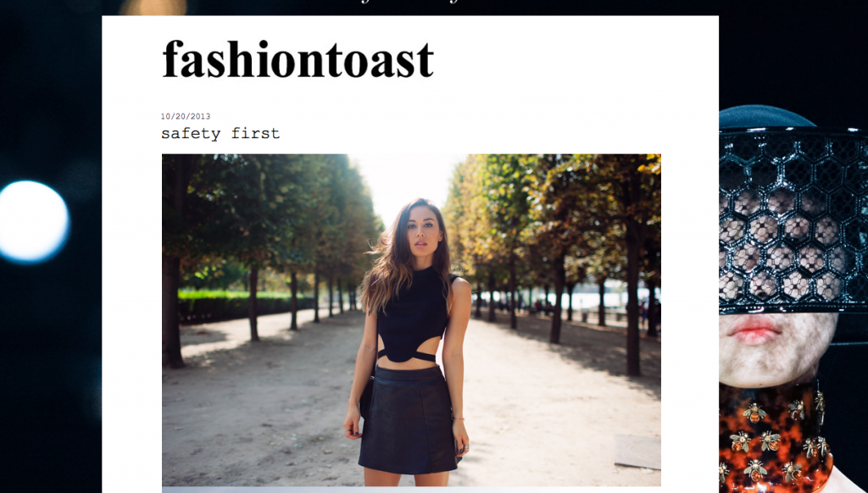Click the orange bokeh light at top left
Viewport: 868px width, 493px height.
click(153, 7)
